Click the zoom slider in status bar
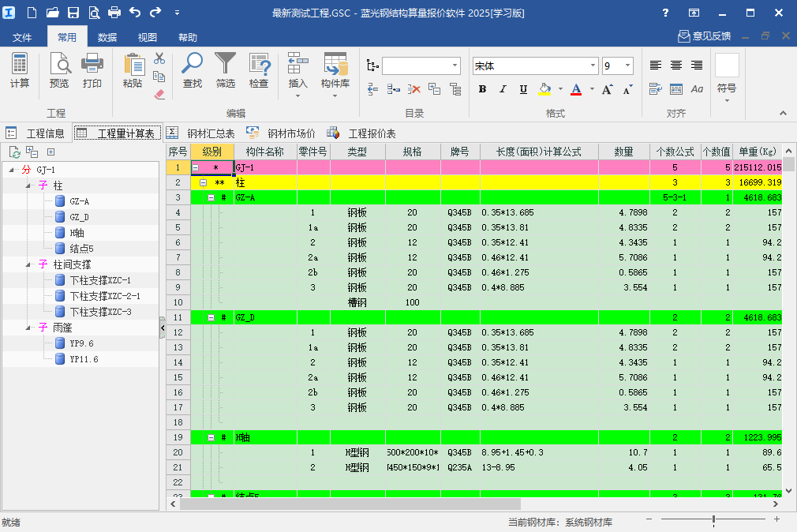The height and width of the screenshot is (532, 797). (x=713, y=520)
